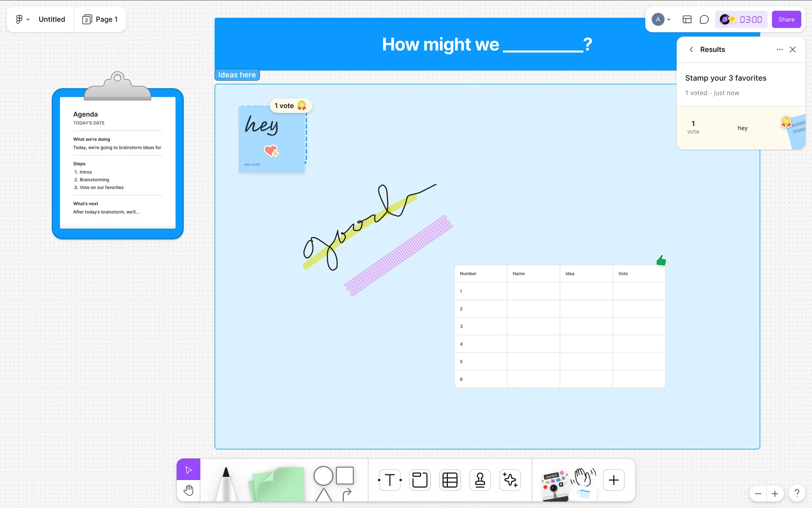This screenshot has width=812, height=508.
Task: Select the Text tool
Action: [x=390, y=480]
